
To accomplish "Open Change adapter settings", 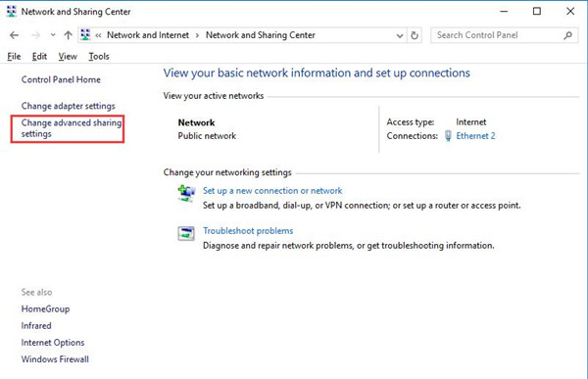I will 69,106.
